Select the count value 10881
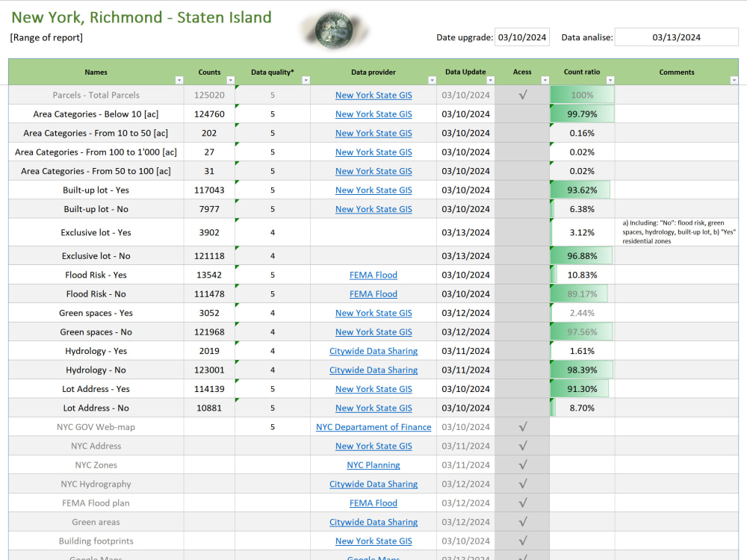The height and width of the screenshot is (560, 747). 209,408
